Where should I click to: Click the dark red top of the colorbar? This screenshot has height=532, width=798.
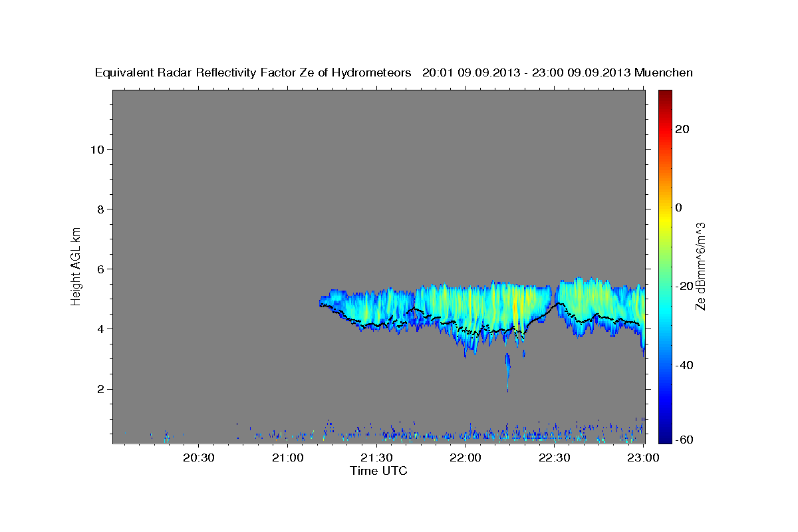click(x=665, y=96)
